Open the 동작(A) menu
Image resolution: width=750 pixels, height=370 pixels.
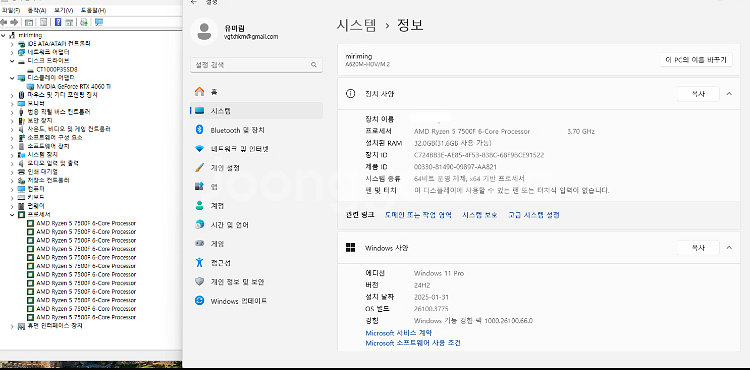(x=37, y=10)
